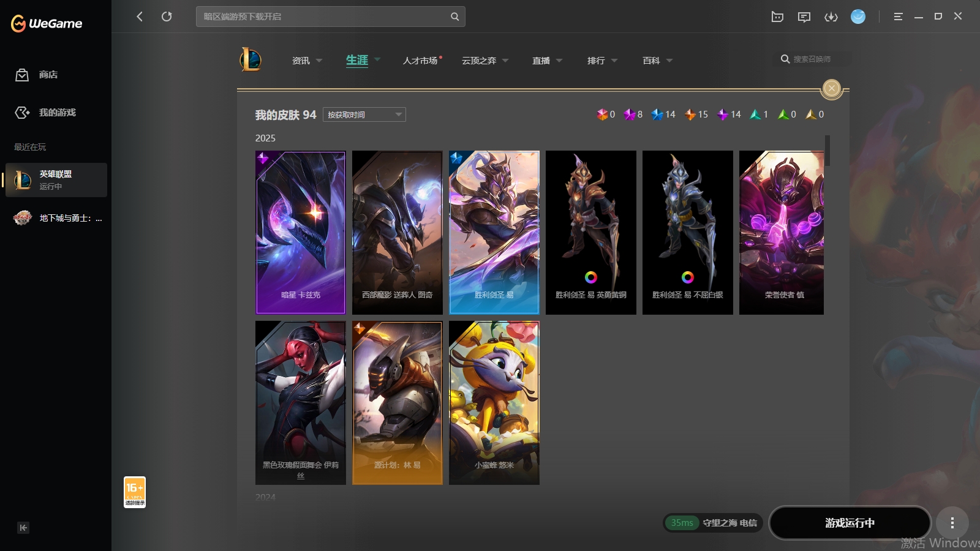
Task: Expand the 云顶之弈 menu dropdown
Action: coord(485,61)
